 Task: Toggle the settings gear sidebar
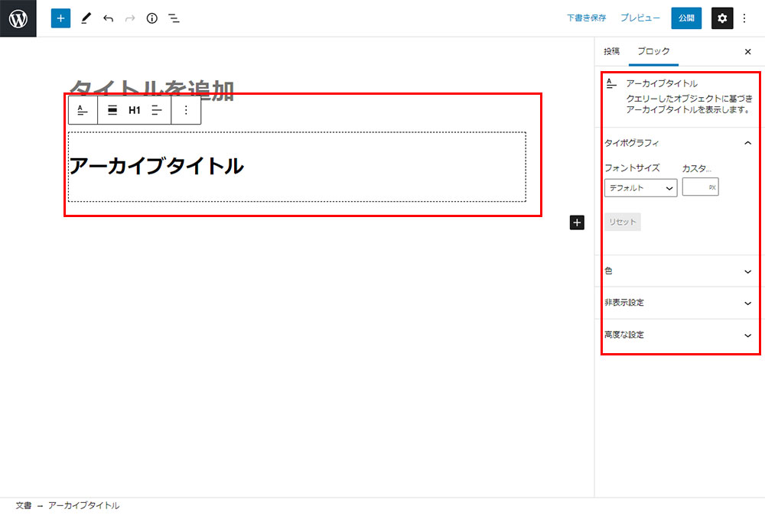[722, 18]
